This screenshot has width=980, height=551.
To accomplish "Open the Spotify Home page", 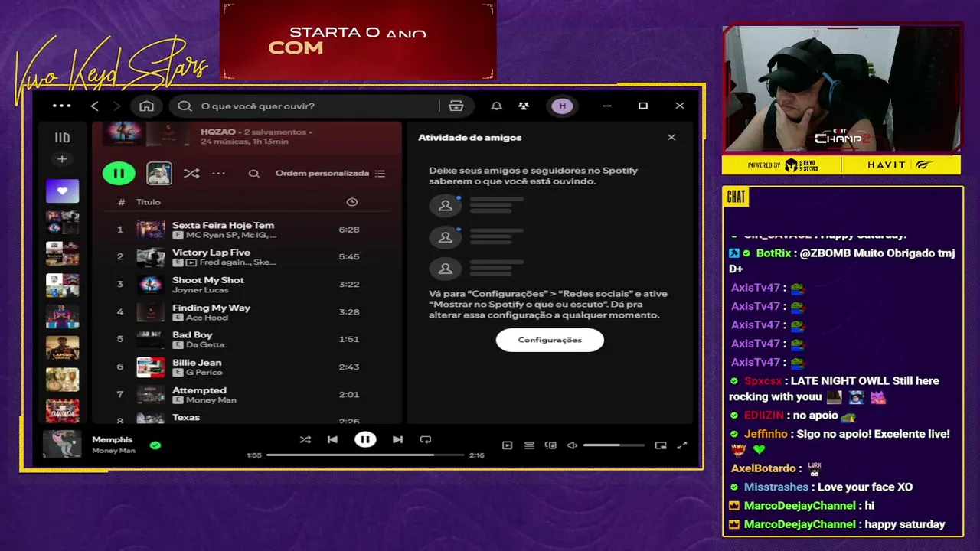I will coord(147,106).
